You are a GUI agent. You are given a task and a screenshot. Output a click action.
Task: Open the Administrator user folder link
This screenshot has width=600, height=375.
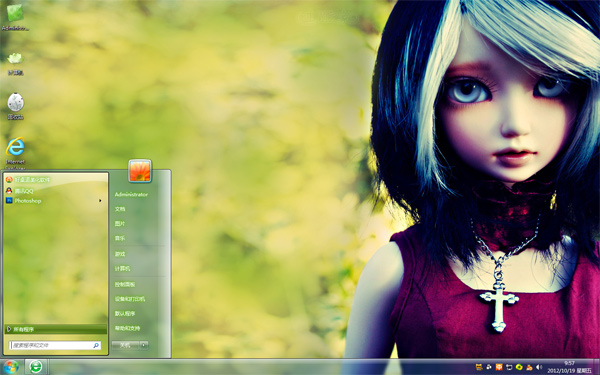coord(131,194)
